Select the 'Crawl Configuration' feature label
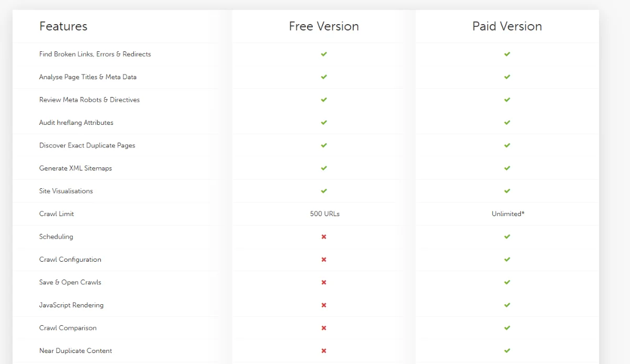Viewport: 630px width, 364px height. [x=70, y=260]
